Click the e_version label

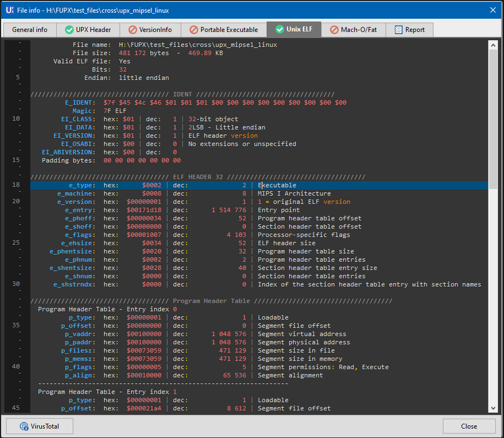click(x=76, y=202)
